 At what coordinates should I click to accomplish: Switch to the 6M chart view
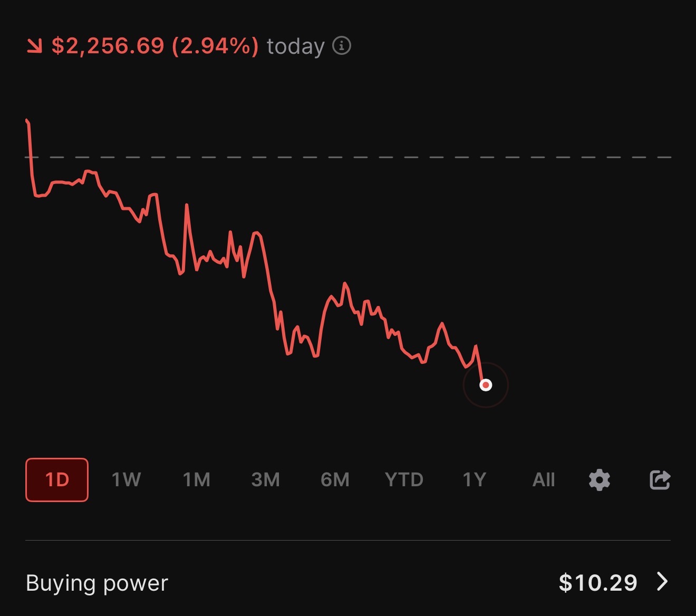point(335,480)
